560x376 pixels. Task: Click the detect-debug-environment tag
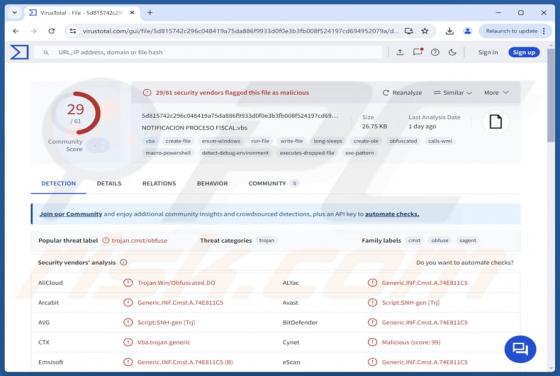click(235, 153)
